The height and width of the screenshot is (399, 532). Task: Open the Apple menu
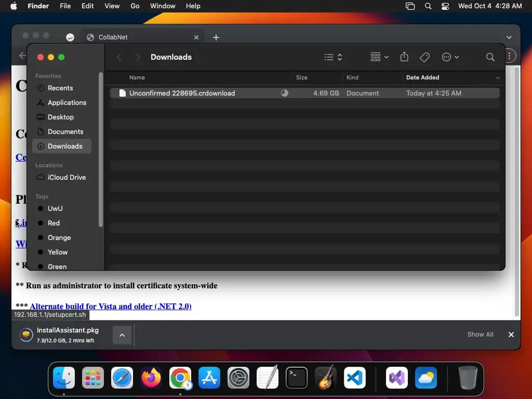coord(14,6)
